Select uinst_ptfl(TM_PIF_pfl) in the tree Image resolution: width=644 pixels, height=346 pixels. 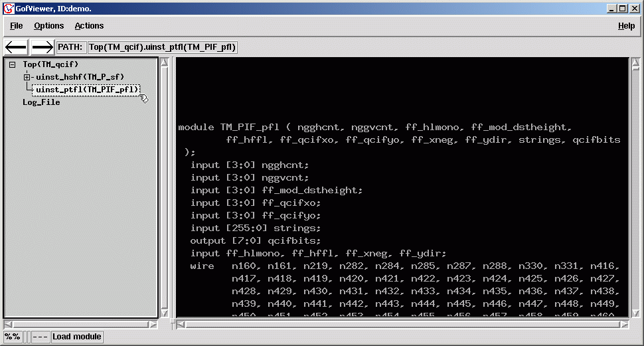[87, 90]
